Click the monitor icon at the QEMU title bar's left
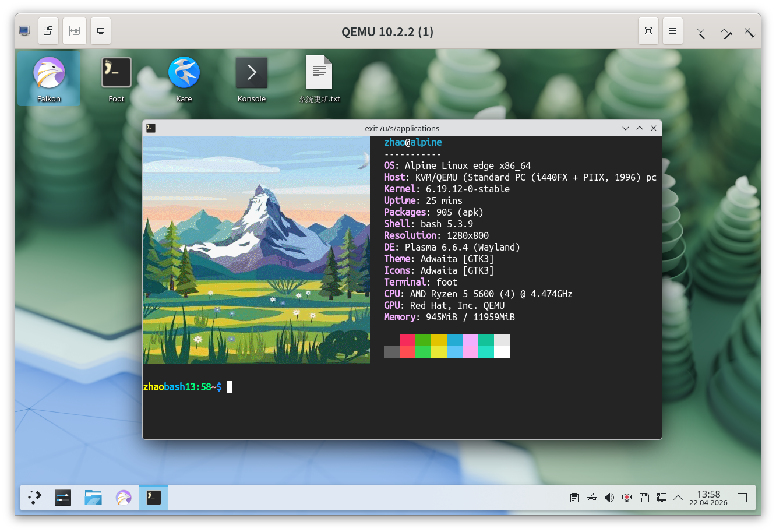The height and width of the screenshot is (532, 776). (24, 31)
